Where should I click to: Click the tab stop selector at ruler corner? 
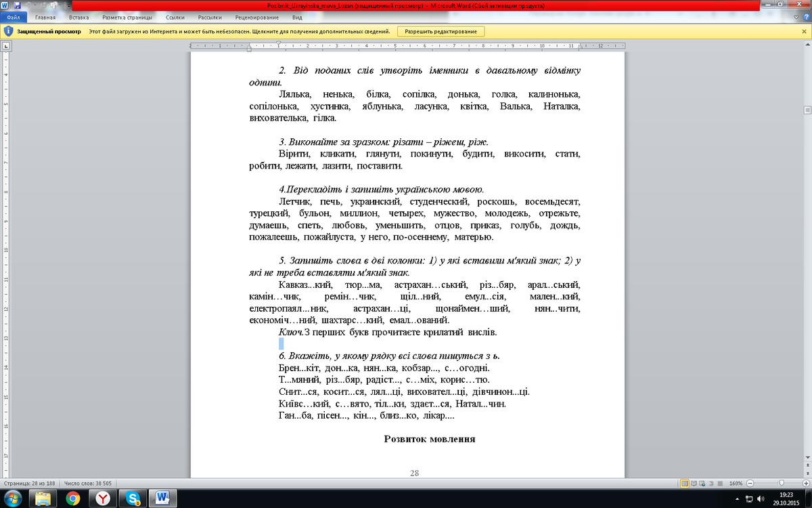(x=5, y=46)
